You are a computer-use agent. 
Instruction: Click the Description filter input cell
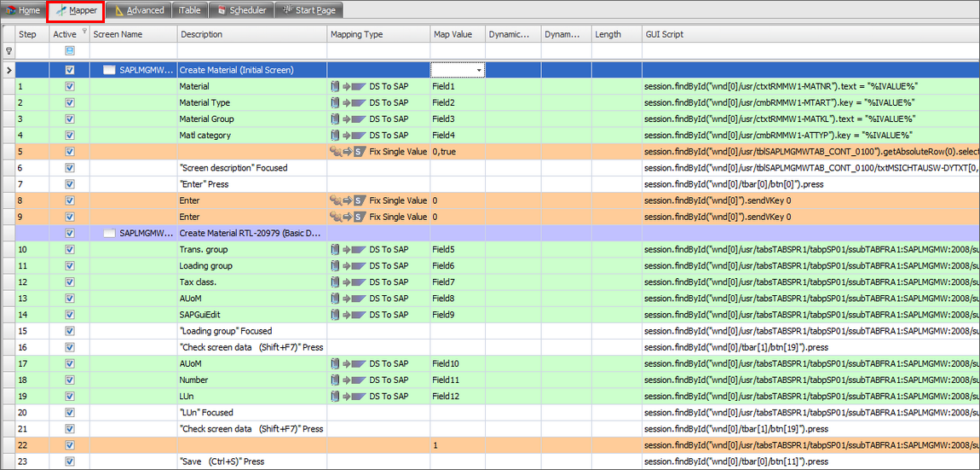click(252, 50)
